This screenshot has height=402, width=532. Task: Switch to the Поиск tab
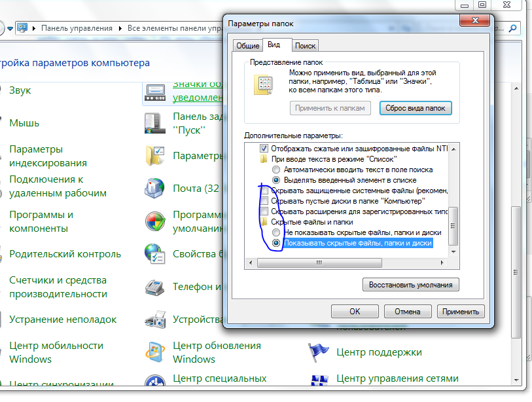pyautogui.click(x=305, y=46)
